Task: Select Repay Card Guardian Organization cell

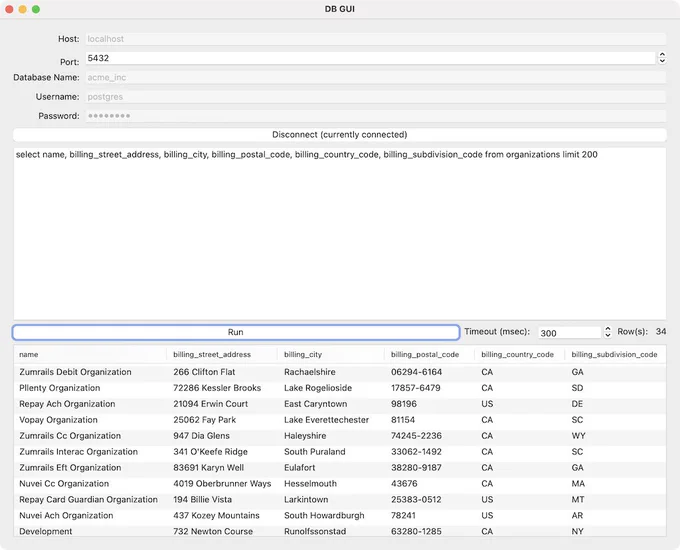Action: pos(88,500)
